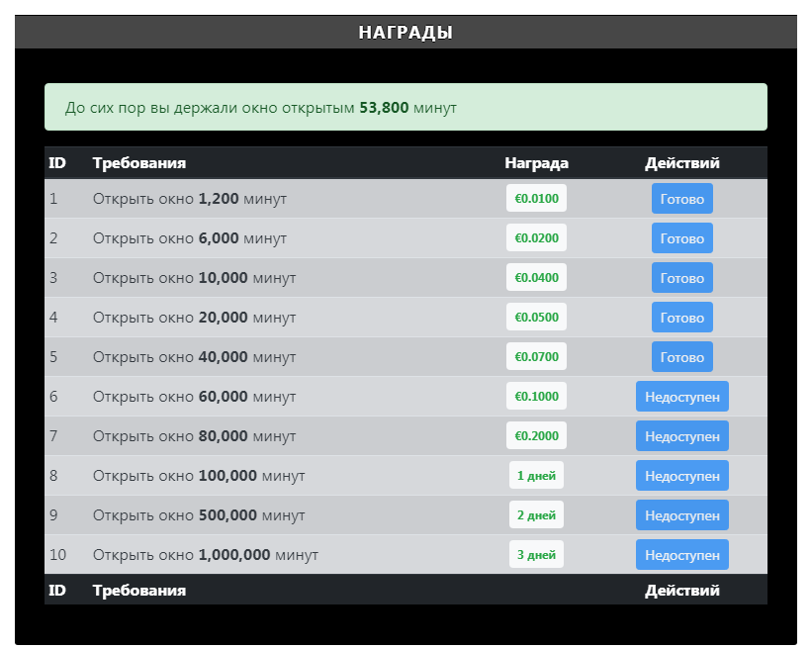The height and width of the screenshot is (649, 812).
Task: Click text Открыть окно 40,000 минут
Action: (194, 357)
